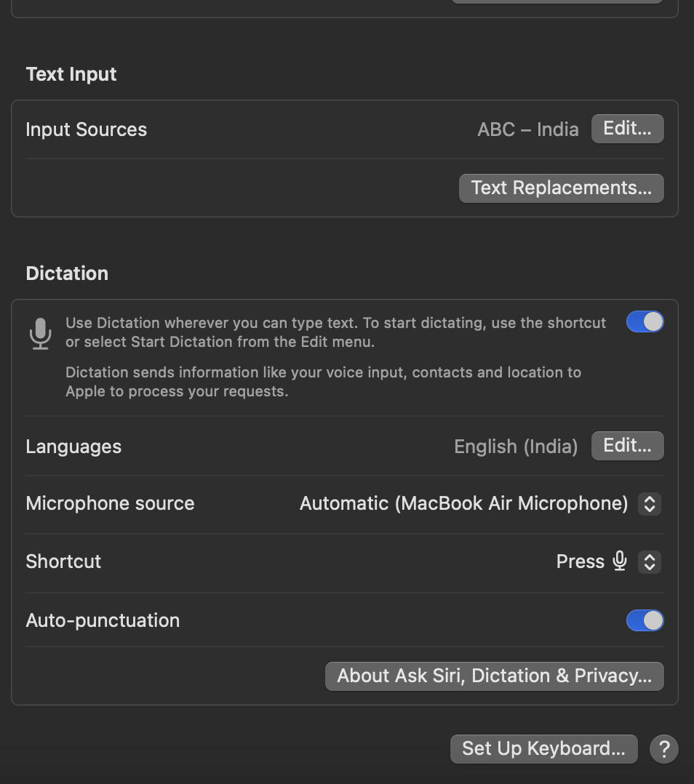Open Text Replacements
694x784 pixels.
coord(561,188)
